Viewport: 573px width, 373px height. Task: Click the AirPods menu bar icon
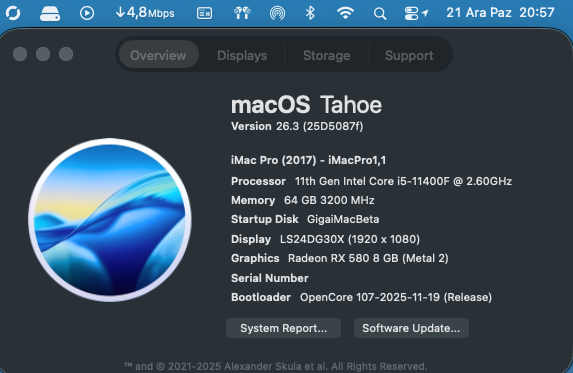[x=242, y=14]
